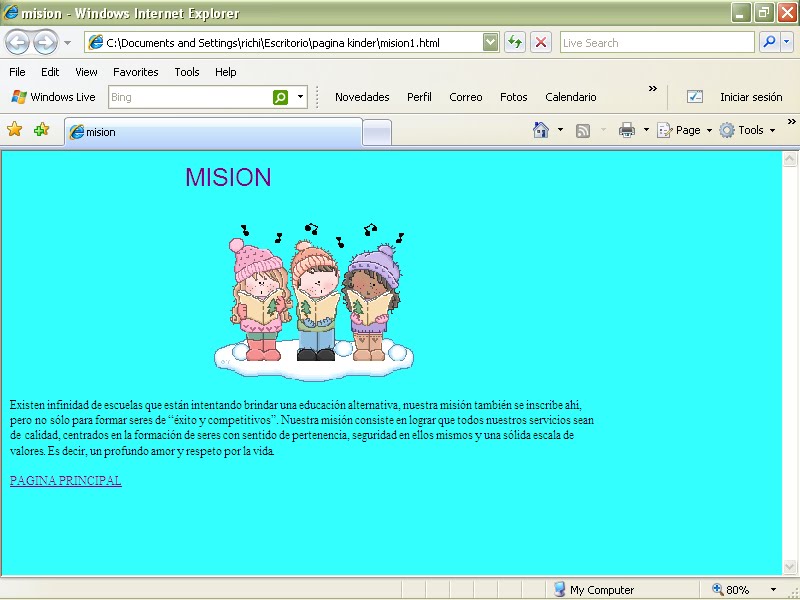Screen dimensions: 800x600
Task: Open Calendario in the Windows Live toolbar
Action: [x=571, y=97]
